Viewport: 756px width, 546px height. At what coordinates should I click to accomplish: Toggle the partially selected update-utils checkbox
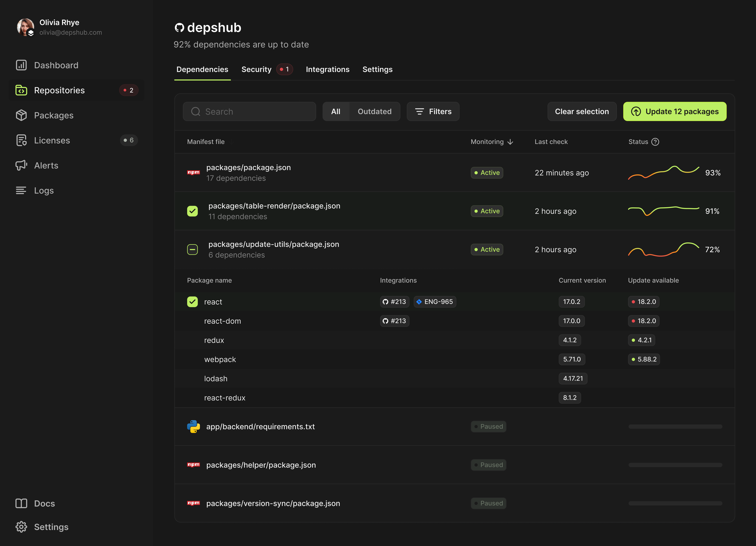coord(192,249)
